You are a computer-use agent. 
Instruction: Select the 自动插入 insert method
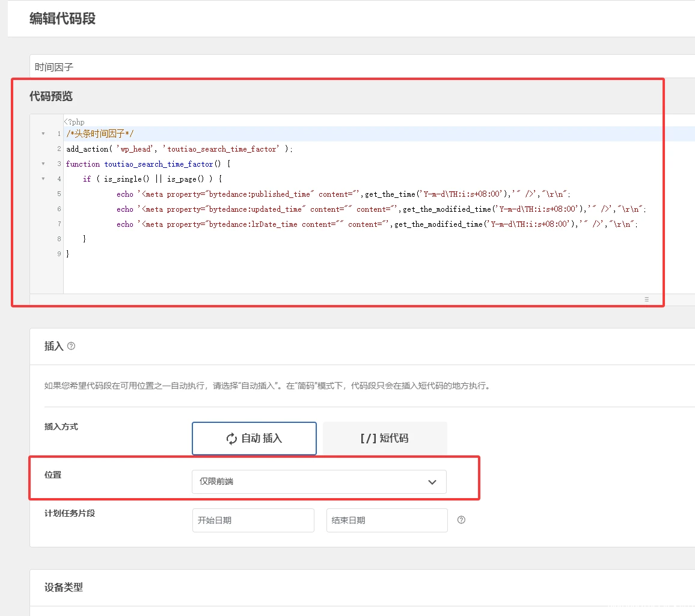[x=254, y=439]
